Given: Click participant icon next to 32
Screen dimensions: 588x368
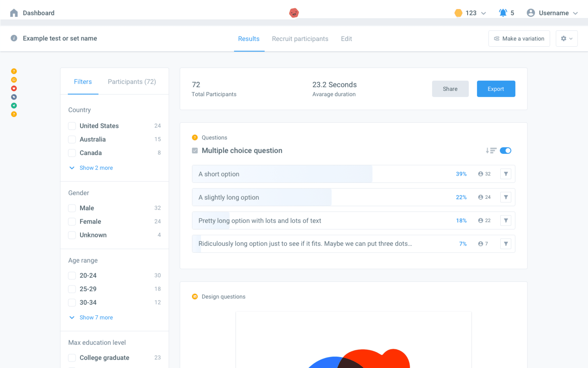Looking at the screenshot, I should tap(480, 174).
